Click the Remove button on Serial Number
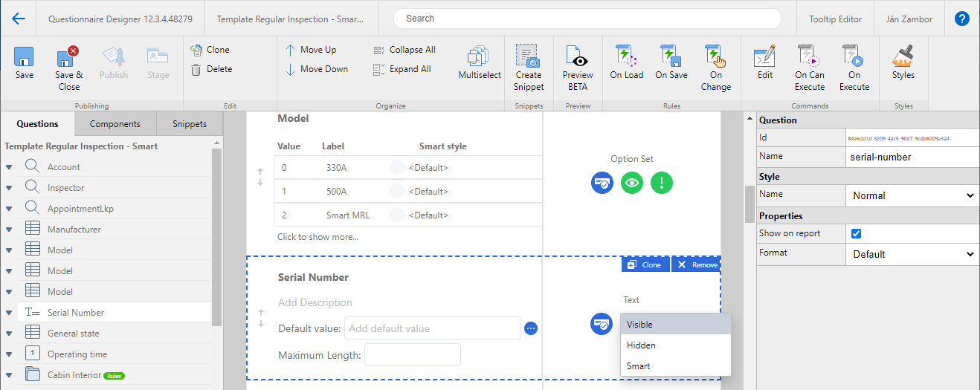Image resolution: width=980 pixels, height=390 pixels. pos(696,264)
